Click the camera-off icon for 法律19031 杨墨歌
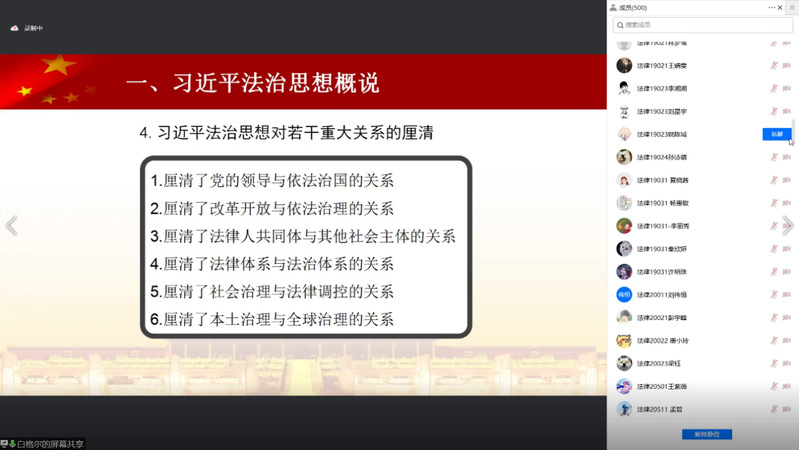The width and height of the screenshot is (799, 450). point(787,203)
